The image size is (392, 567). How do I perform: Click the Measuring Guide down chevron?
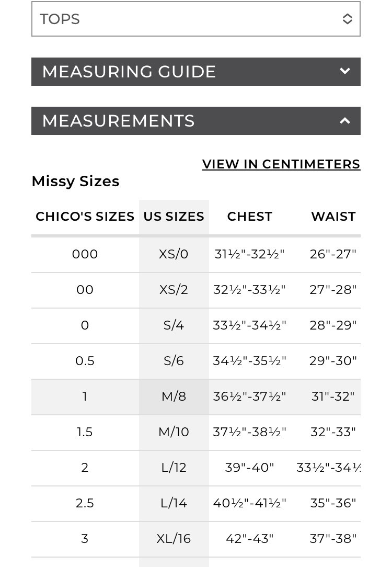(345, 71)
